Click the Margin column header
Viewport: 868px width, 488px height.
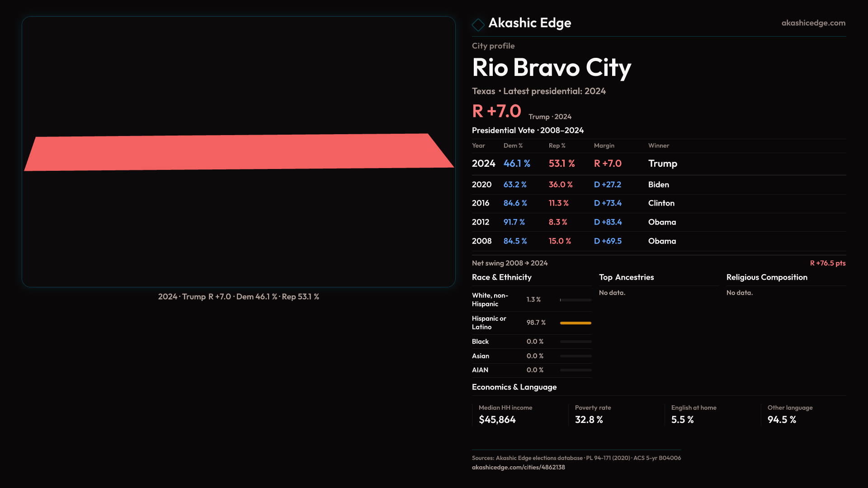[604, 145]
